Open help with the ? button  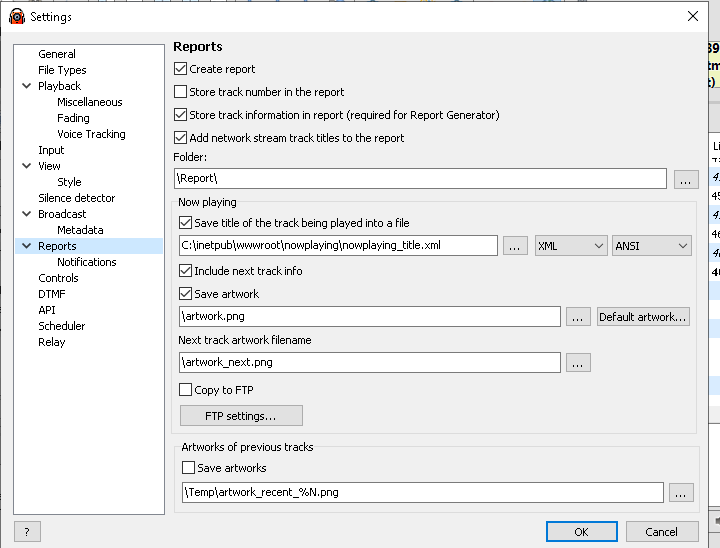click(27, 531)
